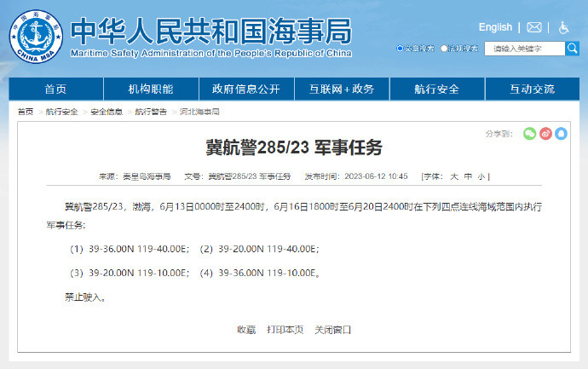This screenshot has width=588, height=369.
Task: Click coordinate (2) 39-20.00N 119-40.00E
Action: point(260,249)
